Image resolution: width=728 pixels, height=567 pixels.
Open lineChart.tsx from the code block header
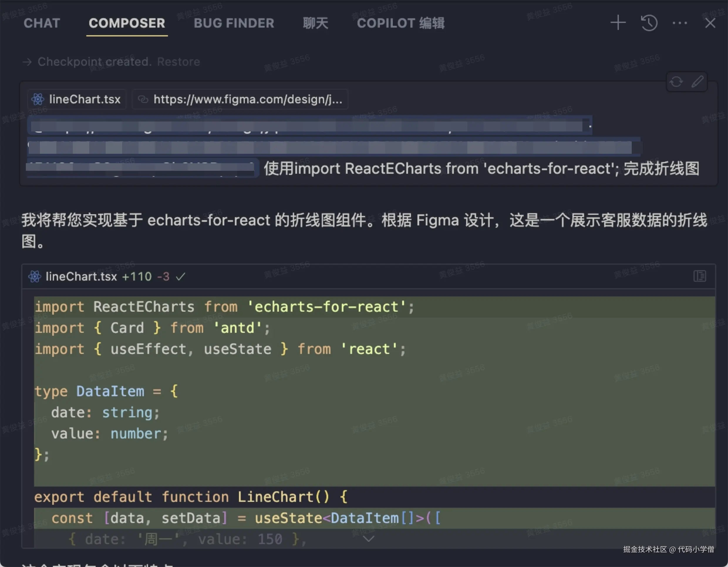tap(81, 276)
